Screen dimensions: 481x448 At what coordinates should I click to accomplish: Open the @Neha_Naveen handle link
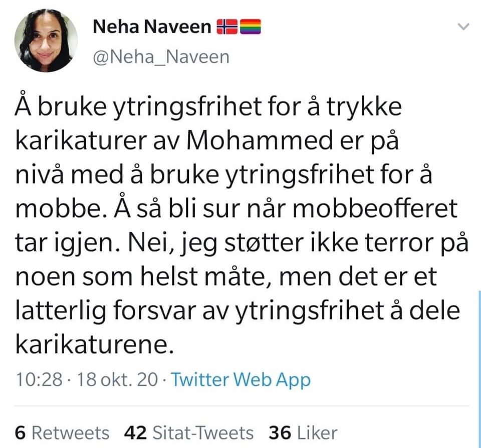161,57
